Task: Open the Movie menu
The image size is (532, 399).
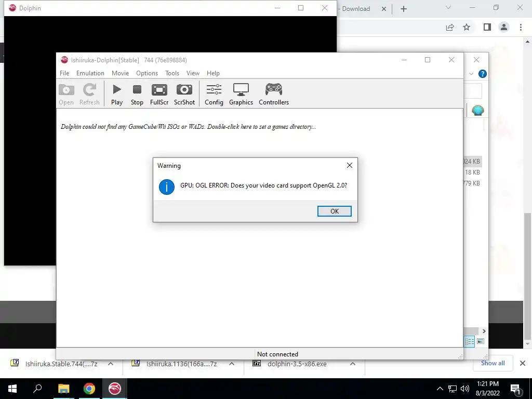Action: pos(120,73)
